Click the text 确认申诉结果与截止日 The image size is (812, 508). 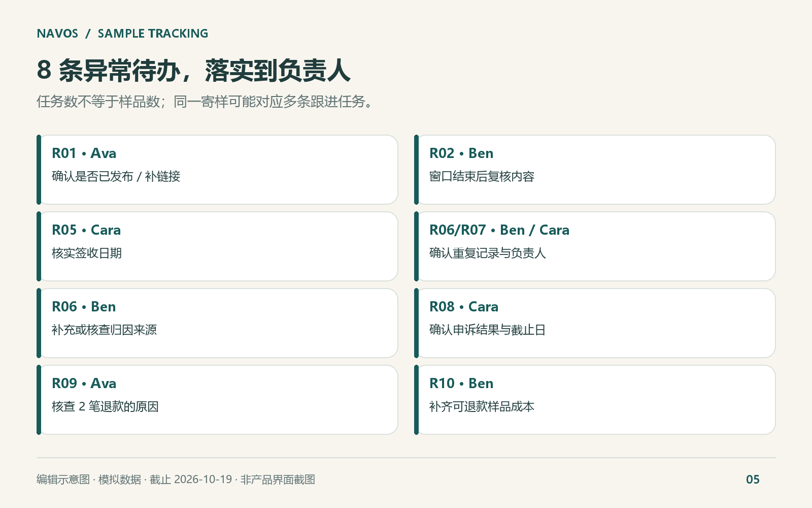[x=488, y=330]
